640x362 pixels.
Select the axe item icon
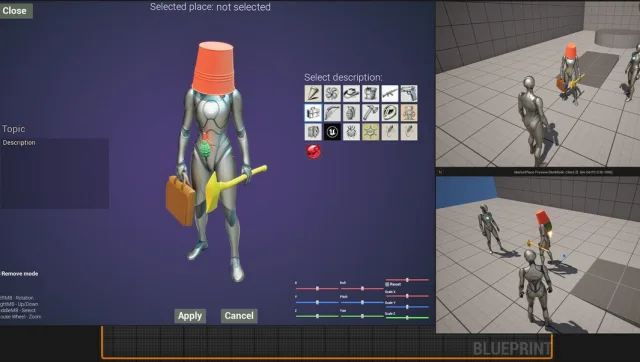[x=371, y=112]
